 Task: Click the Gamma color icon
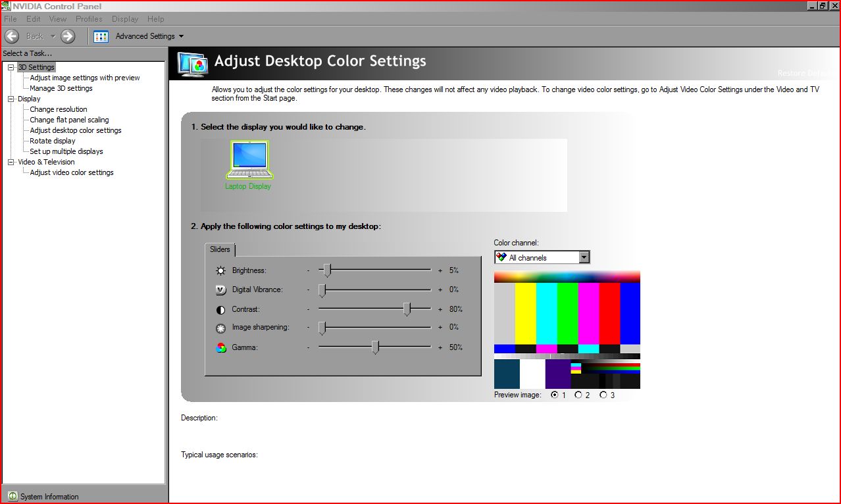click(221, 347)
